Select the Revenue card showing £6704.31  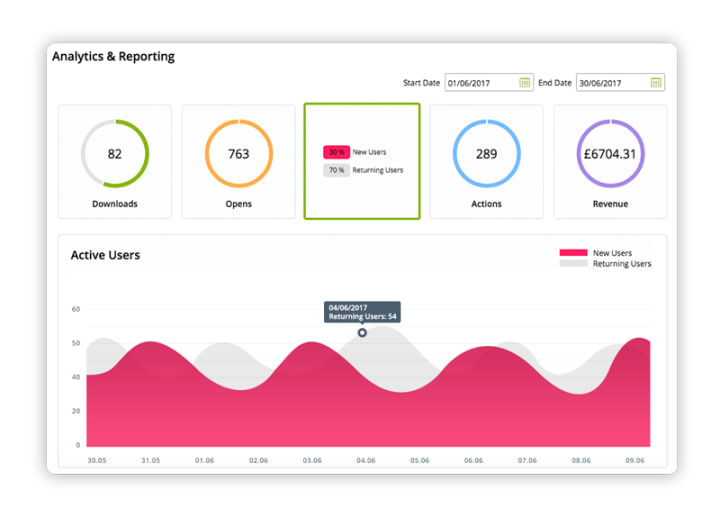[x=610, y=162]
